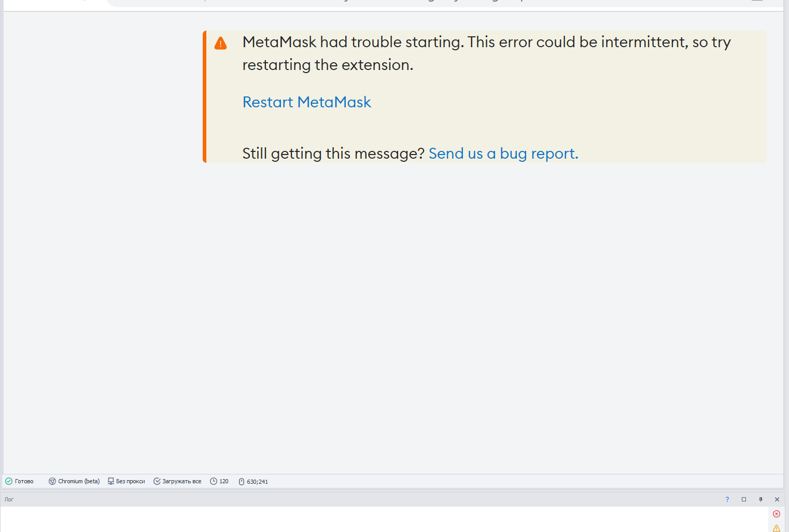This screenshot has width=789, height=532.
Task: Click the 'MetaMask had trouble starting' message text
Action: click(x=487, y=53)
